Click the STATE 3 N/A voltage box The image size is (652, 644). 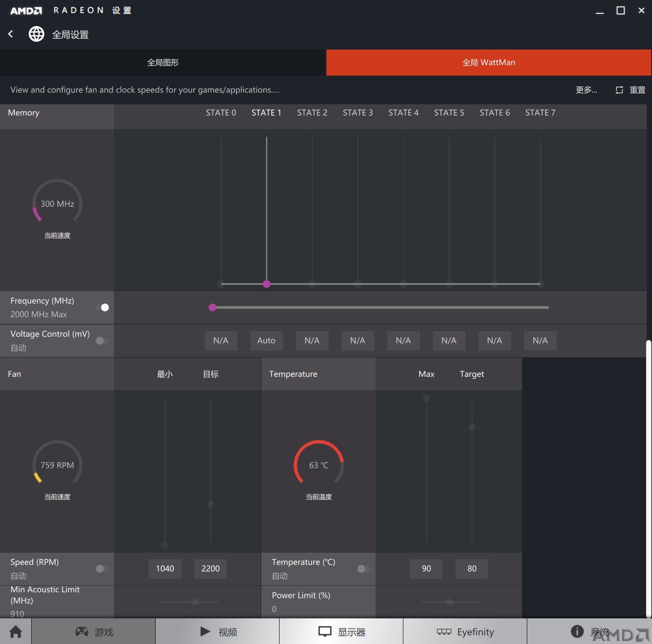coord(358,341)
